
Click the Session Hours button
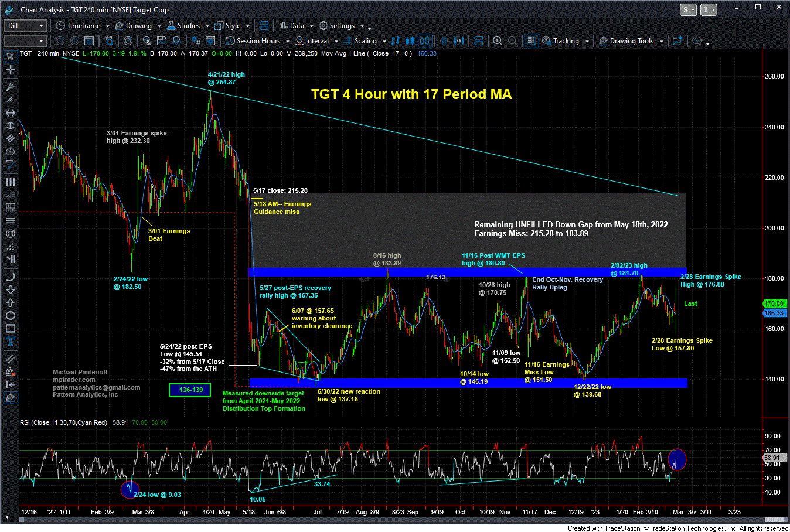click(x=253, y=41)
